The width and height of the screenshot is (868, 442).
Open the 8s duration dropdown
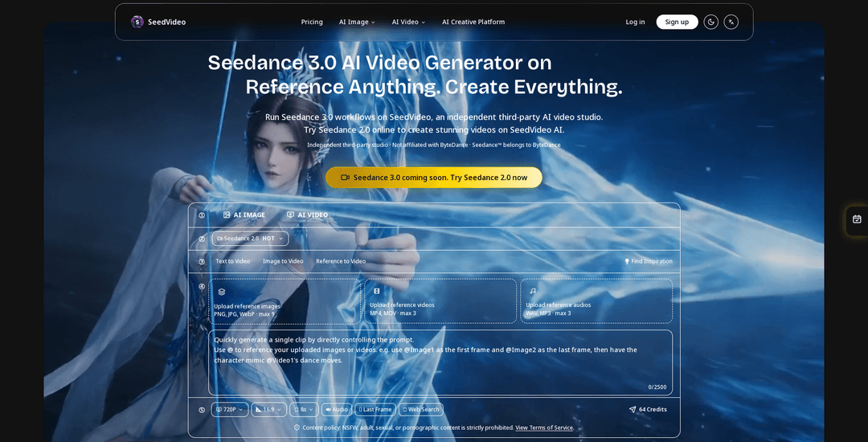tap(304, 409)
